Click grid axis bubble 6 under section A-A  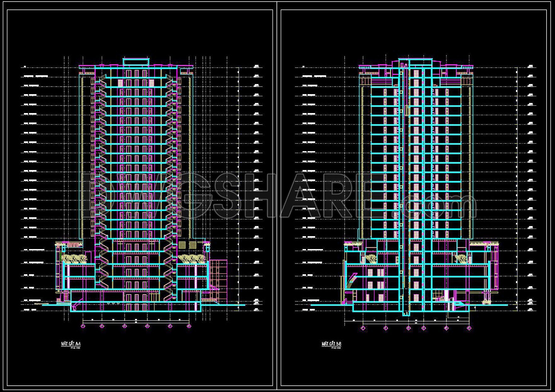point(189,326)
